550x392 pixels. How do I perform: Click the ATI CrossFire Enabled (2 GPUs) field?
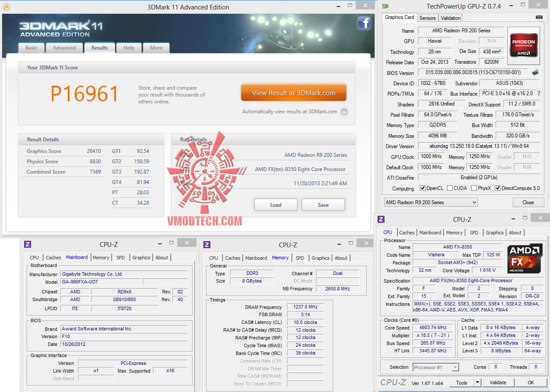click(479, 177)
